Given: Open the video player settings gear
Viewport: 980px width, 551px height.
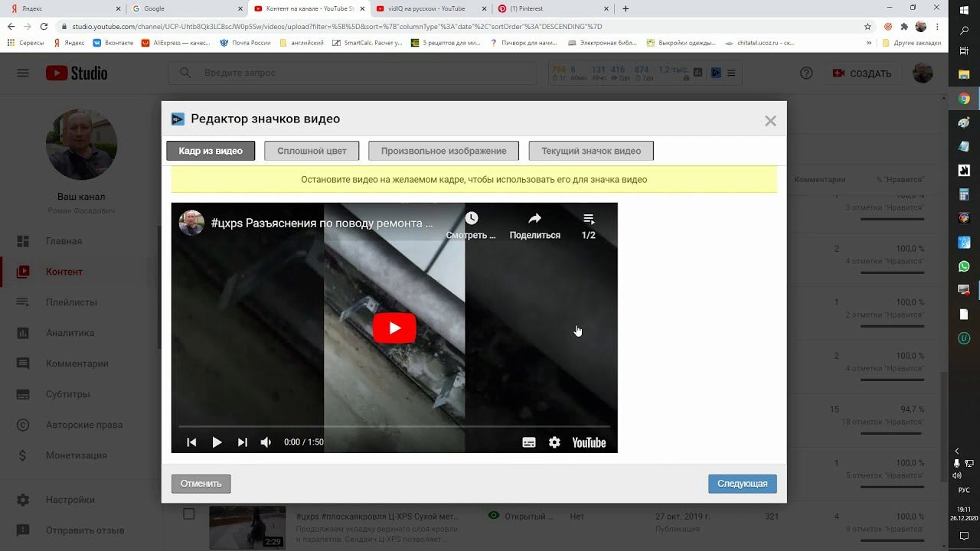Looking at the screenshot, I should pos(554,442).
